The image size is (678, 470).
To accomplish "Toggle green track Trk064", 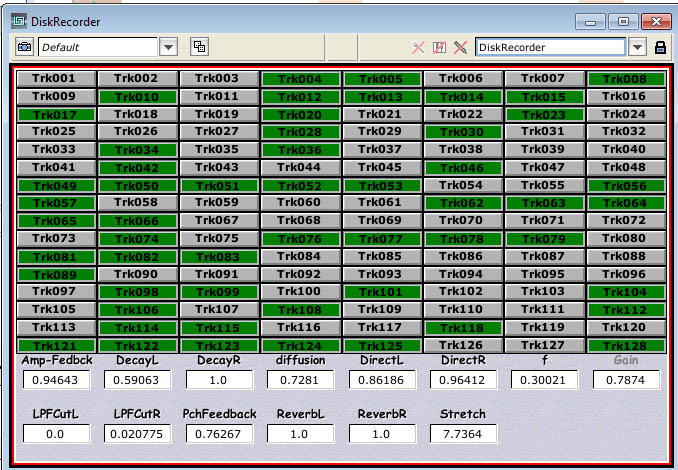I will (x=625, y=203).
